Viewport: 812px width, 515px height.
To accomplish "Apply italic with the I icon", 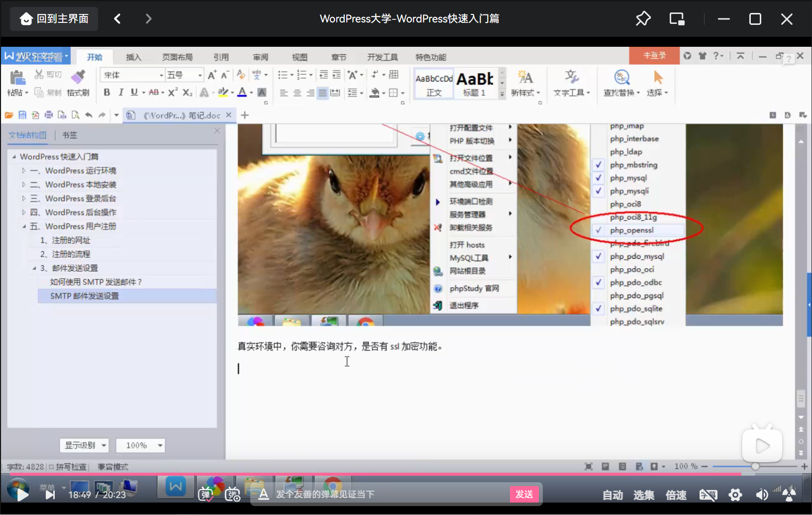I will [x=120, y=92].
